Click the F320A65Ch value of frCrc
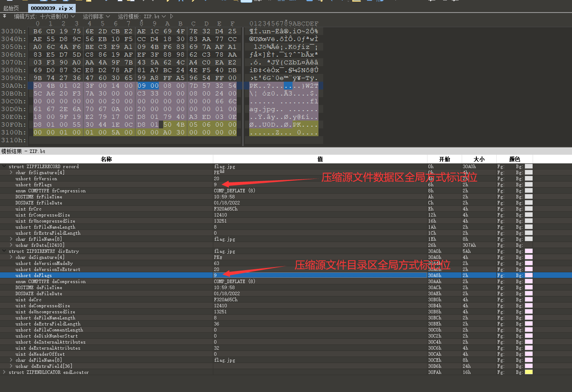The height and width of the screenshot is (392, 572). pyautogui.click(x=225, y=209)
